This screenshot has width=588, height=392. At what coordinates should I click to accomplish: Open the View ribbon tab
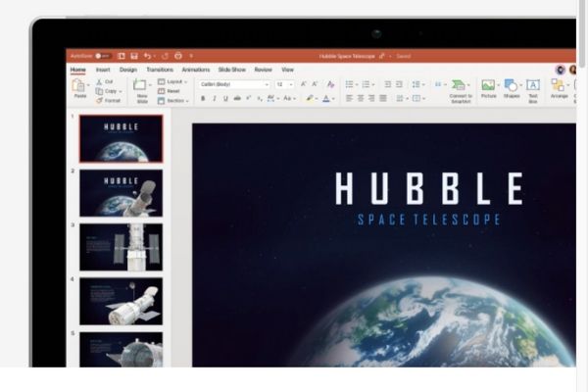click(287, 70)
